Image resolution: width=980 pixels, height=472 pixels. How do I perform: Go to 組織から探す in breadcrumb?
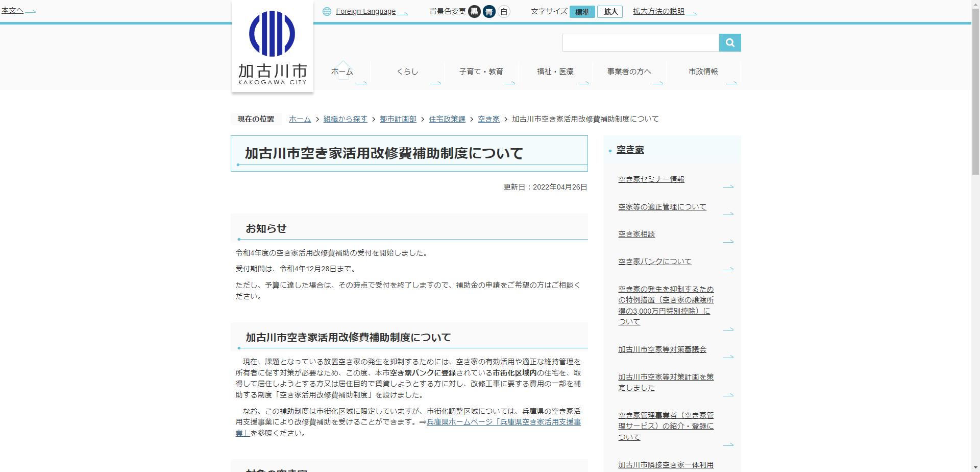pyautogui.click(x=345, y=119)
